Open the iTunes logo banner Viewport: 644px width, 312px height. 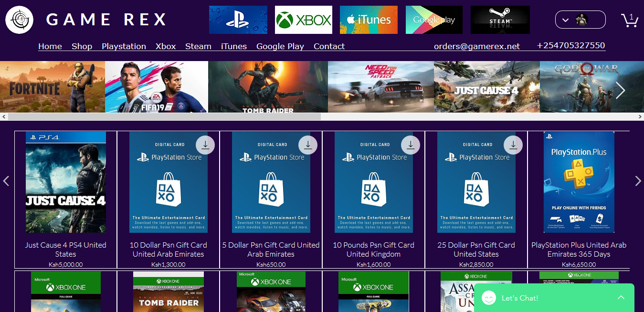tap(369, 20)
